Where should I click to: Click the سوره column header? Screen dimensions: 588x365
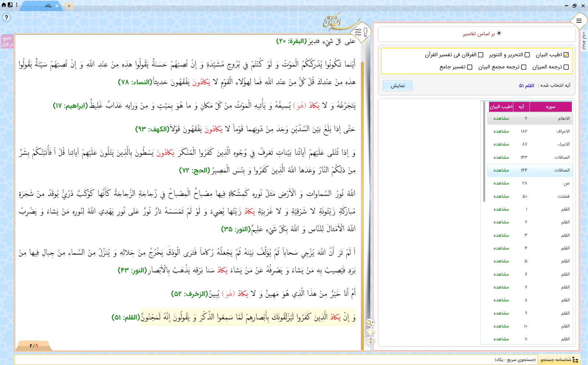(551, 107)
